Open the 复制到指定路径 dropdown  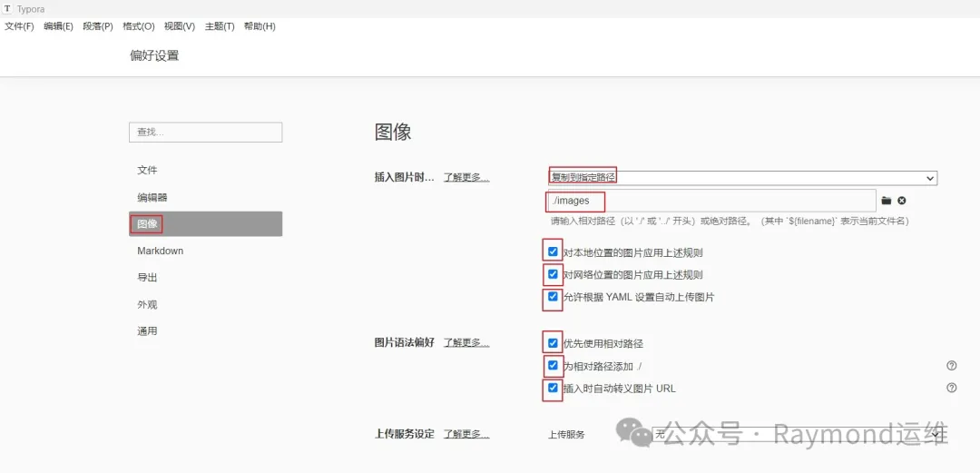[742, 178]
